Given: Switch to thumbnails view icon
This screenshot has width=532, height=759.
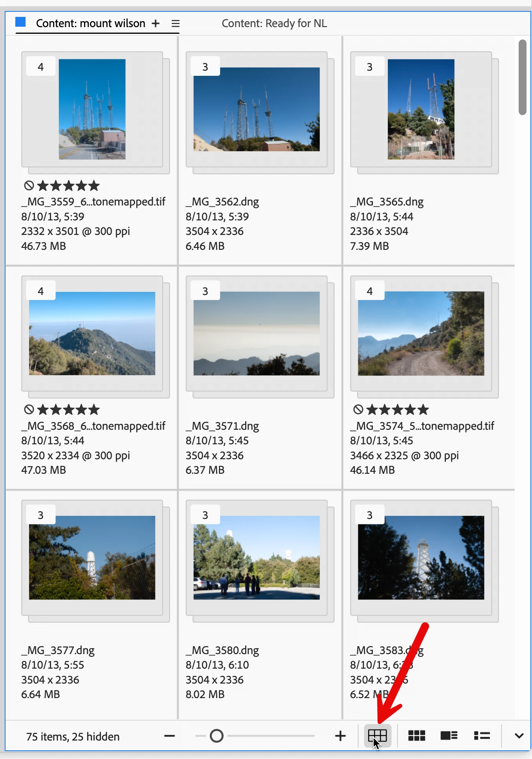Looking at the screenshot, I should pos(416,735).
